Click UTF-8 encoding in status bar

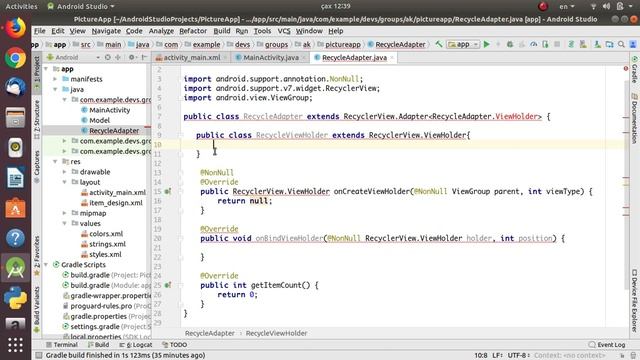(x=518, y=356)
